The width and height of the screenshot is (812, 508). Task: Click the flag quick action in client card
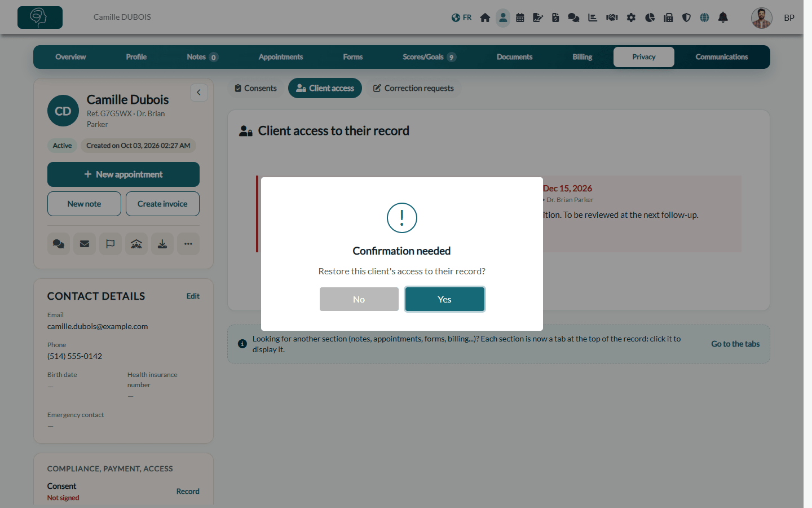click(111, 244)
